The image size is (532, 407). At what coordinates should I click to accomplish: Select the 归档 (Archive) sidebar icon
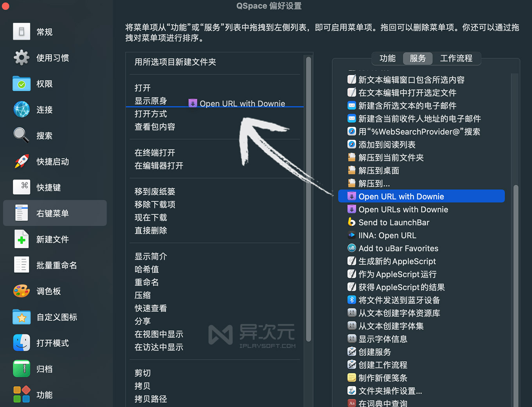(22, 369)
